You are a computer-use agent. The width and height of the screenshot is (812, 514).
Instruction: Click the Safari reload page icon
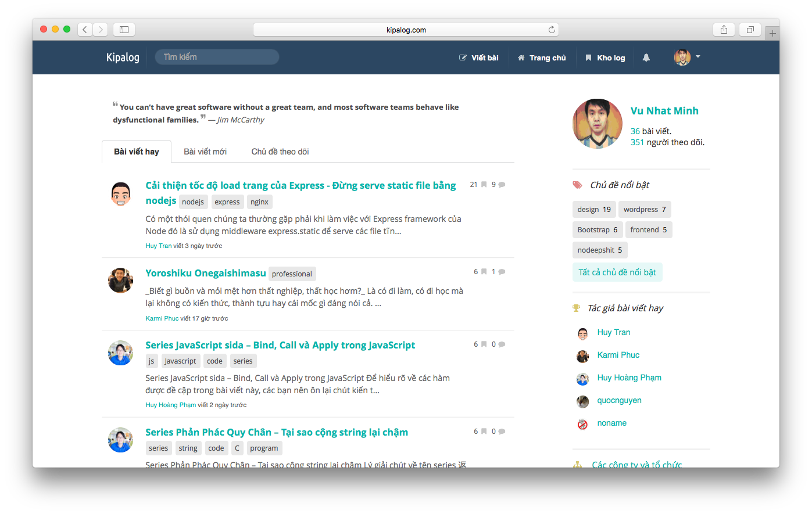[x=552, y=30]
